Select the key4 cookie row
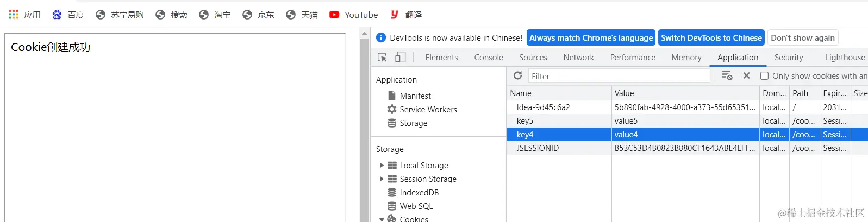The width and height of the screenshot is (868, 222). [688, 134]
